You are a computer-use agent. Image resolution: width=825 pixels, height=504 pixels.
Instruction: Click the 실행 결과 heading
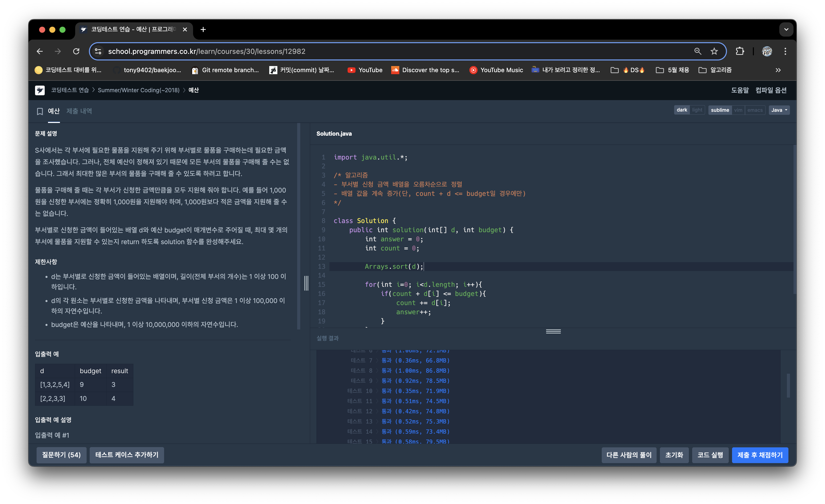pyautogui.click(x=327, y=338)
